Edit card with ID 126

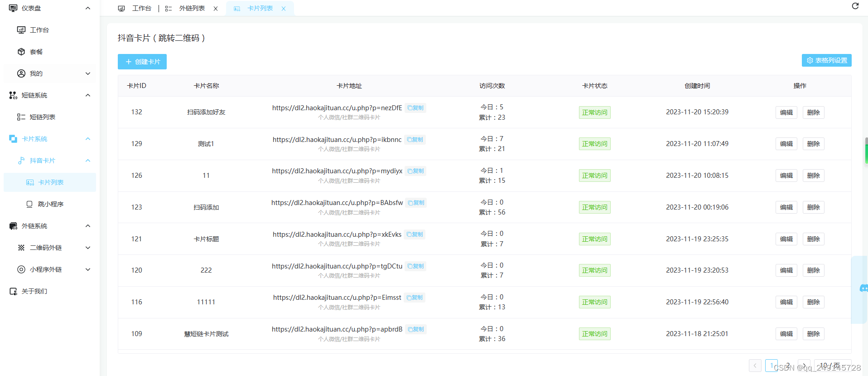[x=786, y=176]
